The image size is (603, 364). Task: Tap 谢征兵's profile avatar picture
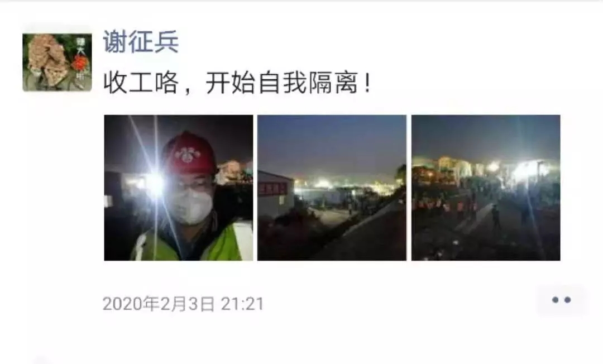(57, 63)
